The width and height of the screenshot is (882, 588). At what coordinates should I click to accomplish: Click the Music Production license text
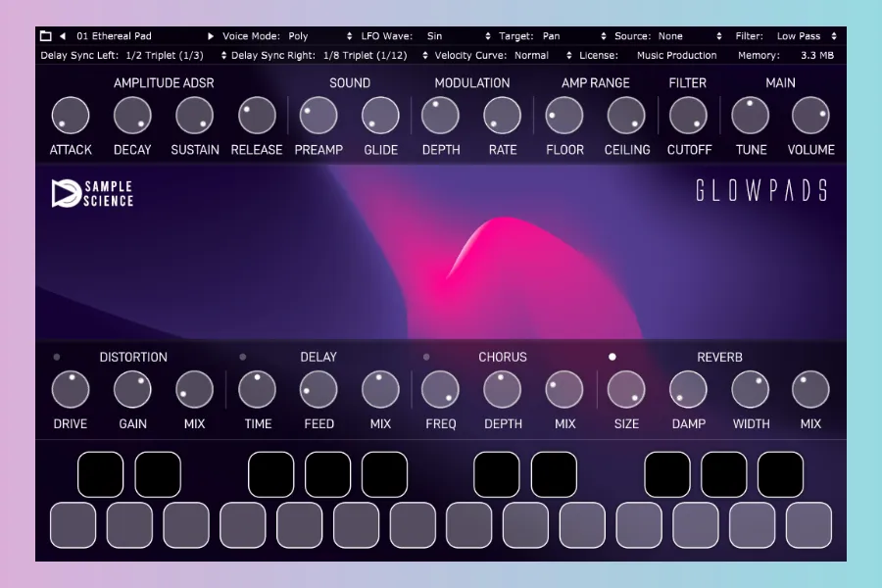(676, 55)
